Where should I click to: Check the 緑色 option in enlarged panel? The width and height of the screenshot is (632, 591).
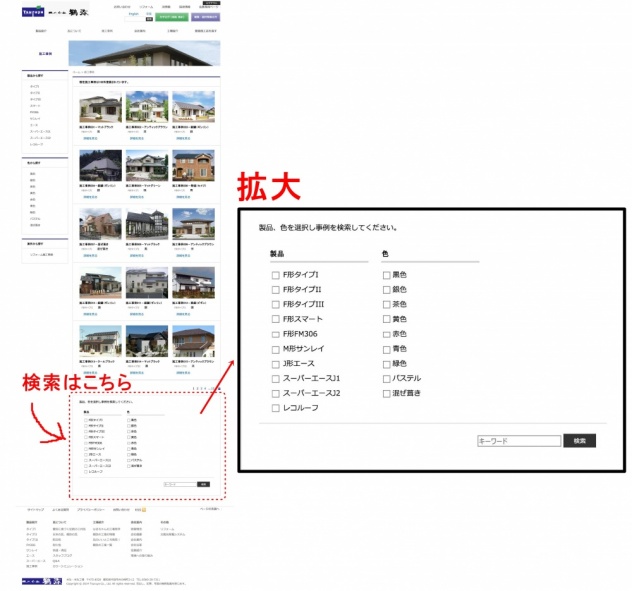tap(386, 364)
